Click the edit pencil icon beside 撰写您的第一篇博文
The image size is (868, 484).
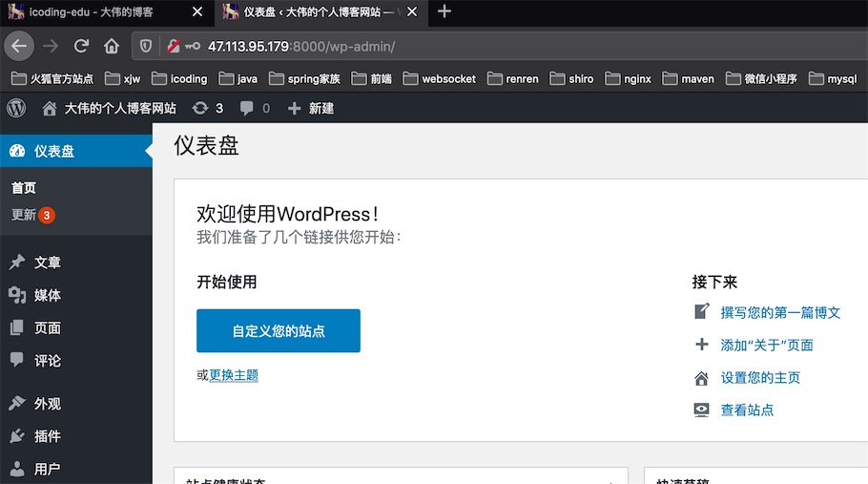[702, 311]
